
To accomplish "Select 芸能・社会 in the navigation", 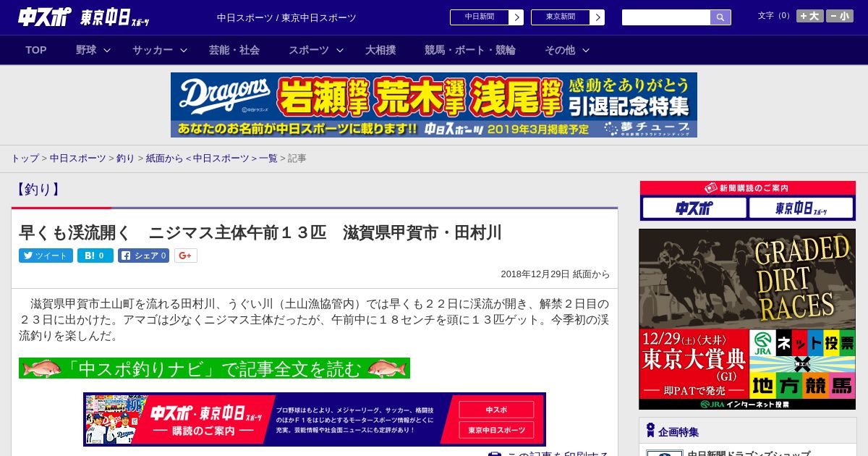I will (234, 50).
